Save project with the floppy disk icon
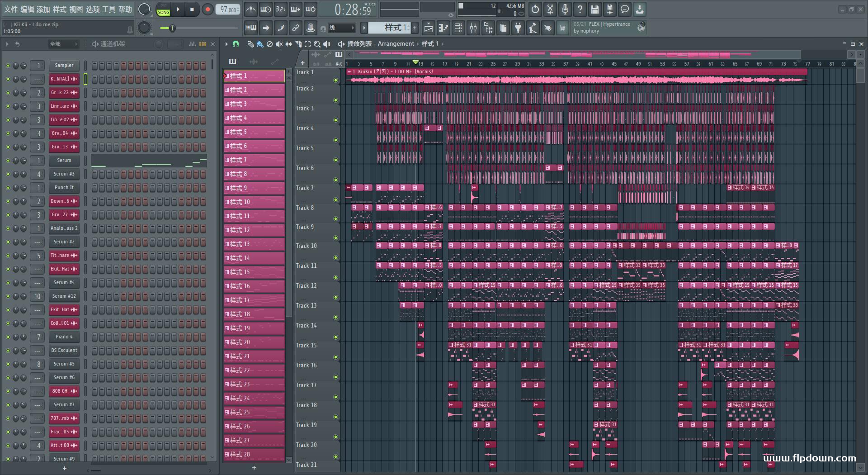This screenshot has height=475, width=868. click(595, 9)
